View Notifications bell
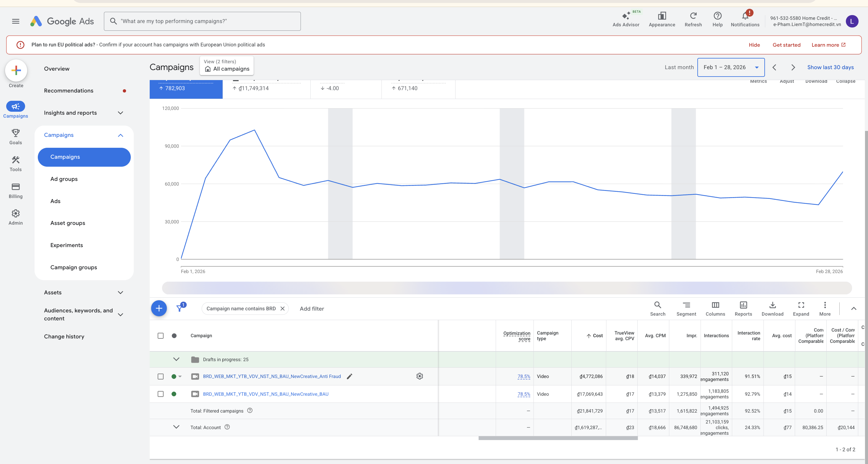 click(745, 19)
